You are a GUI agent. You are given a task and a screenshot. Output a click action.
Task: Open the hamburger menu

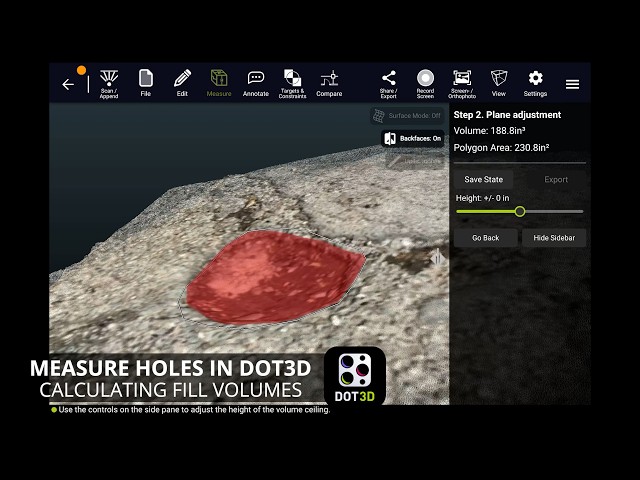572,84
